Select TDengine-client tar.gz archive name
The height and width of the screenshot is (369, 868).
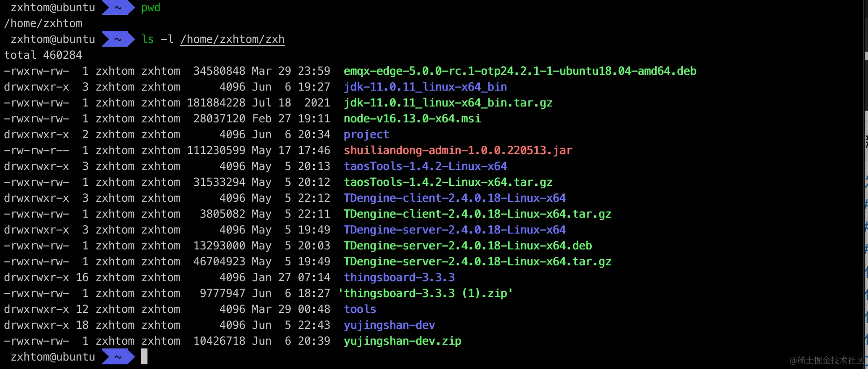click(477, 214)
